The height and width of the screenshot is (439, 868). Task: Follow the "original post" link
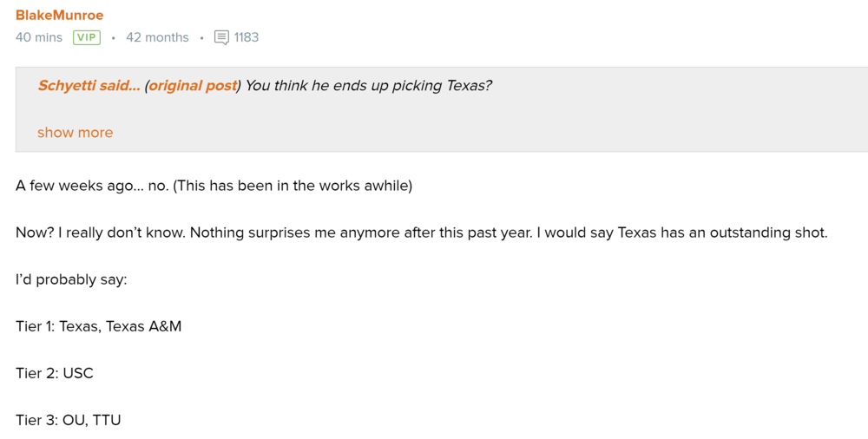(193, 86)
